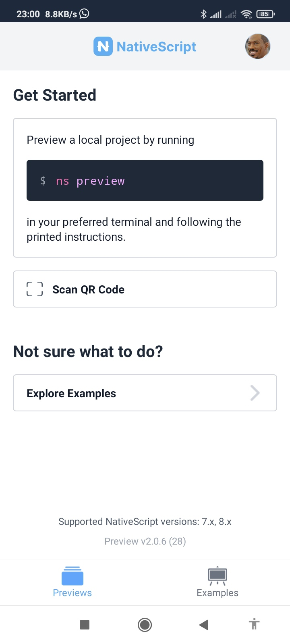Image resolution: width=290 pixels, height=644 pixels.
Task: Switch to the Examples tab
Action: (x=217, y=592)
